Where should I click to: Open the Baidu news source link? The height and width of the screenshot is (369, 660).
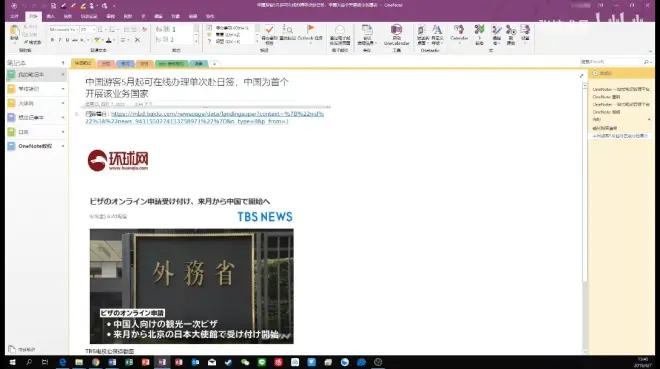point(205,117)
